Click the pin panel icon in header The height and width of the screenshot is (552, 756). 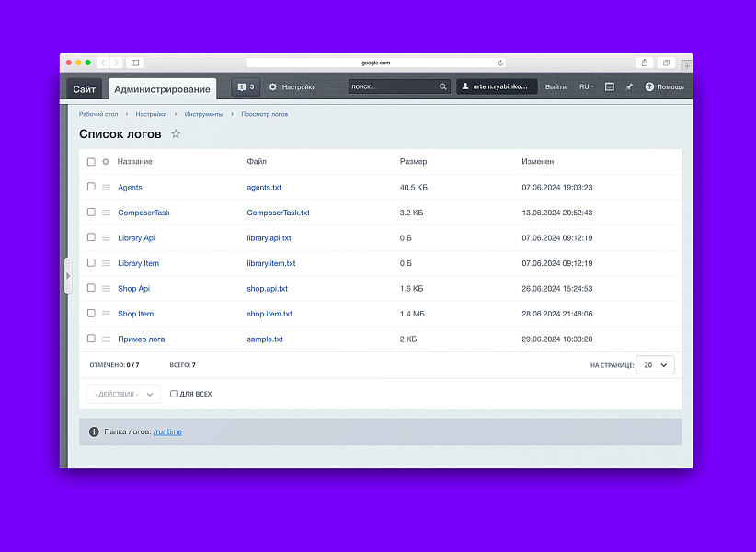[629, 87]
